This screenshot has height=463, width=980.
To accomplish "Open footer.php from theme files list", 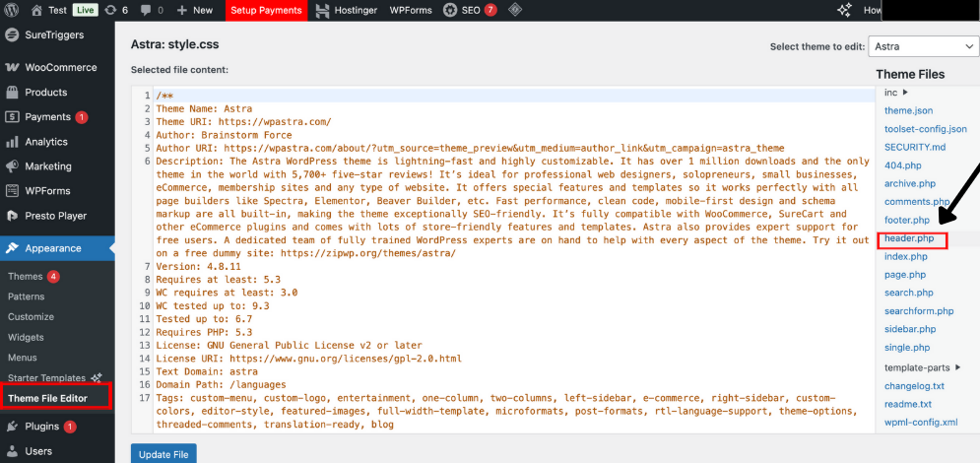I will (906, 220).
